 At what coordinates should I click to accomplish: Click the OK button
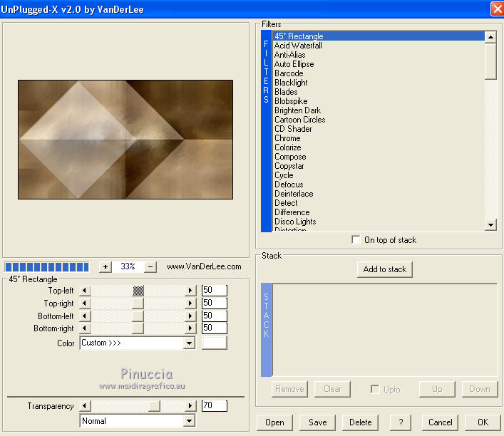click(x=483, y=422)
